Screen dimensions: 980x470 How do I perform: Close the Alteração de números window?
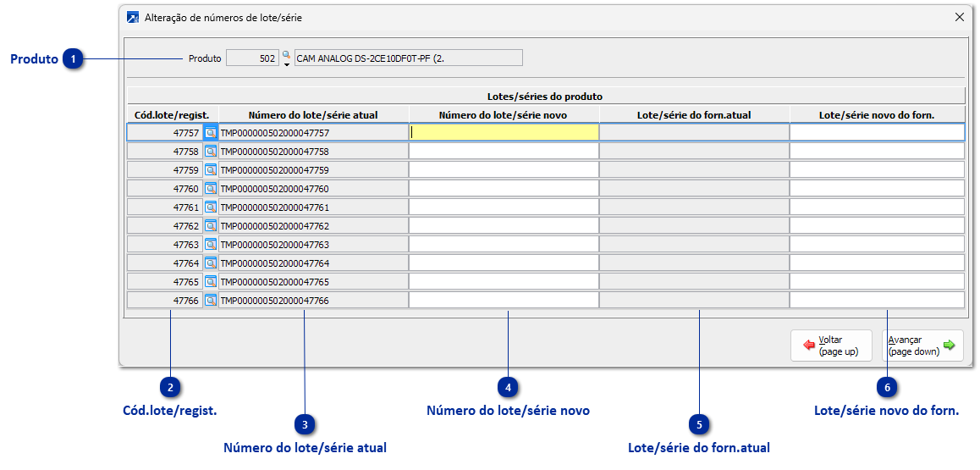(x=960, y=18)
